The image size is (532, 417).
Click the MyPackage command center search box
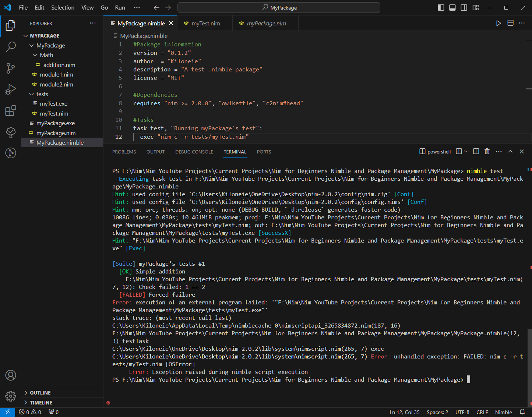click(279, 8)
